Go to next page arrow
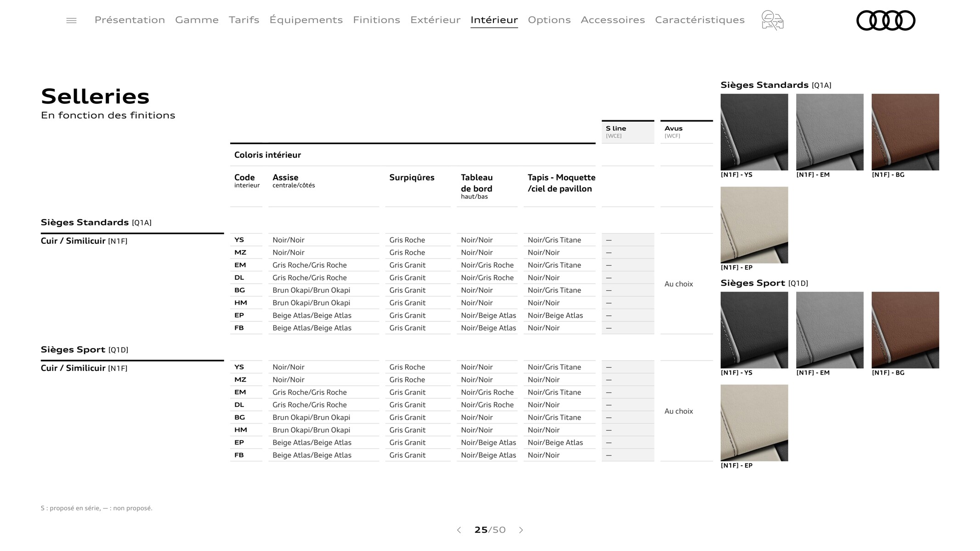 (521, 530)
